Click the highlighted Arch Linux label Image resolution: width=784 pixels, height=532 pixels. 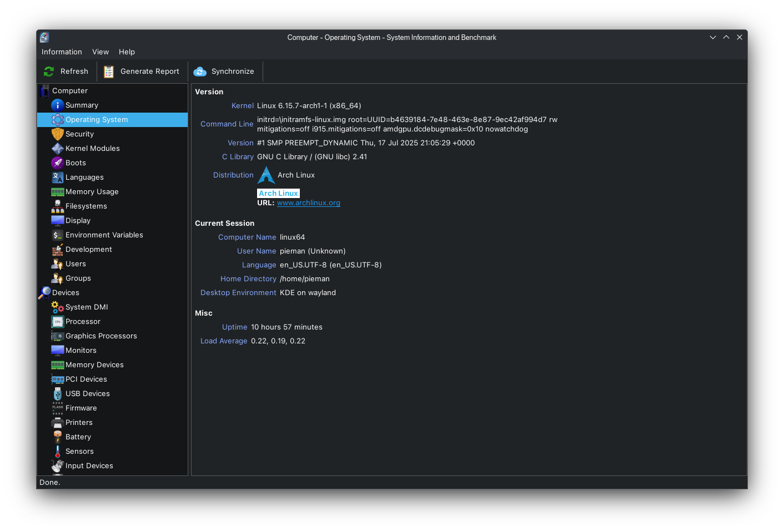(278, 193)
